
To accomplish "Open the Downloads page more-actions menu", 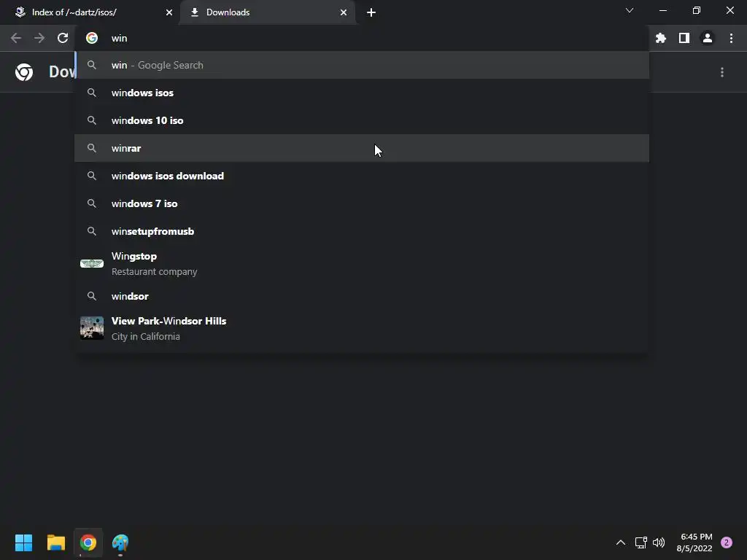I will pyautogui.click(x=722, y=72).
